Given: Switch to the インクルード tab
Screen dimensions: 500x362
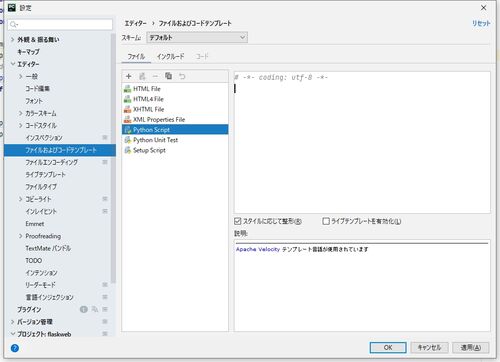Looking at the screenshot, I should click(171, 56).
